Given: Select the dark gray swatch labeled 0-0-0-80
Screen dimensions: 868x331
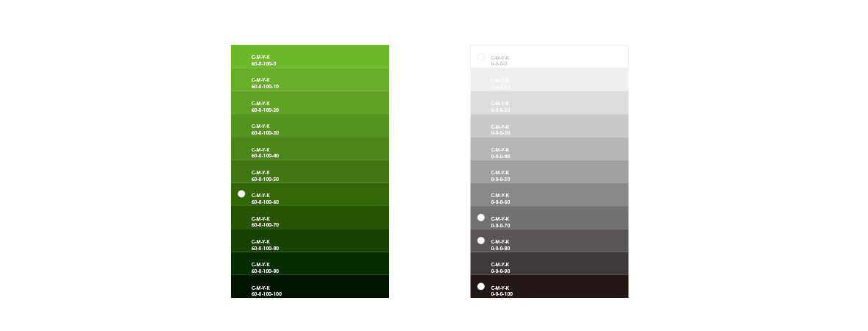Looking at the screenshot, I should point(549,241).
